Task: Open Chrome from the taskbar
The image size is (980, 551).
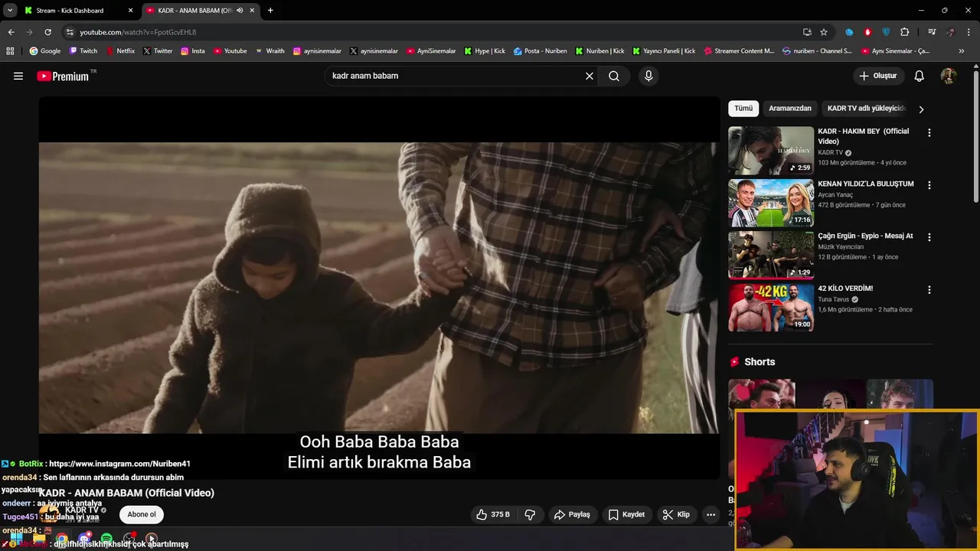Action: tap(61, 539)
